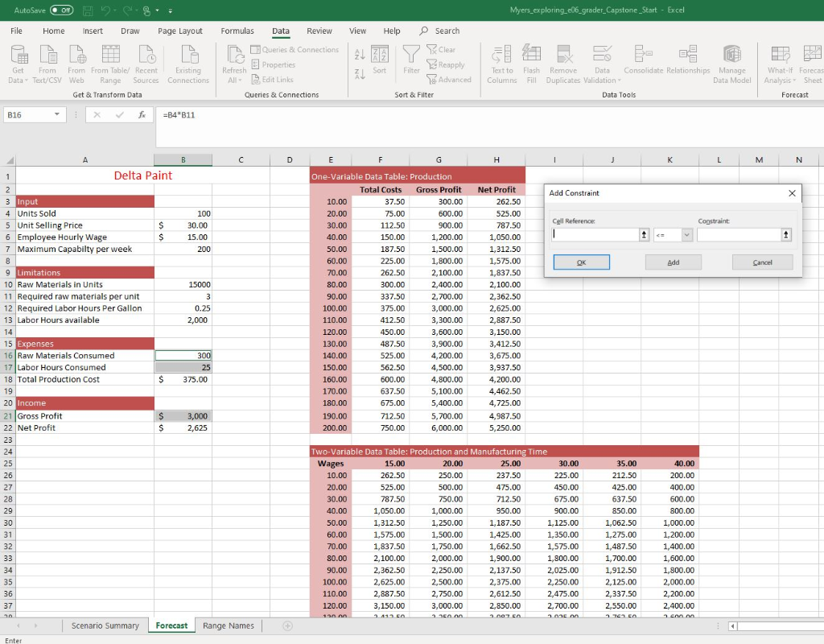Click Remove Duplicates icon
Image resolution: width=824 pixels, height=644 pixels.
pyautogui.click(x=563, y=64)
